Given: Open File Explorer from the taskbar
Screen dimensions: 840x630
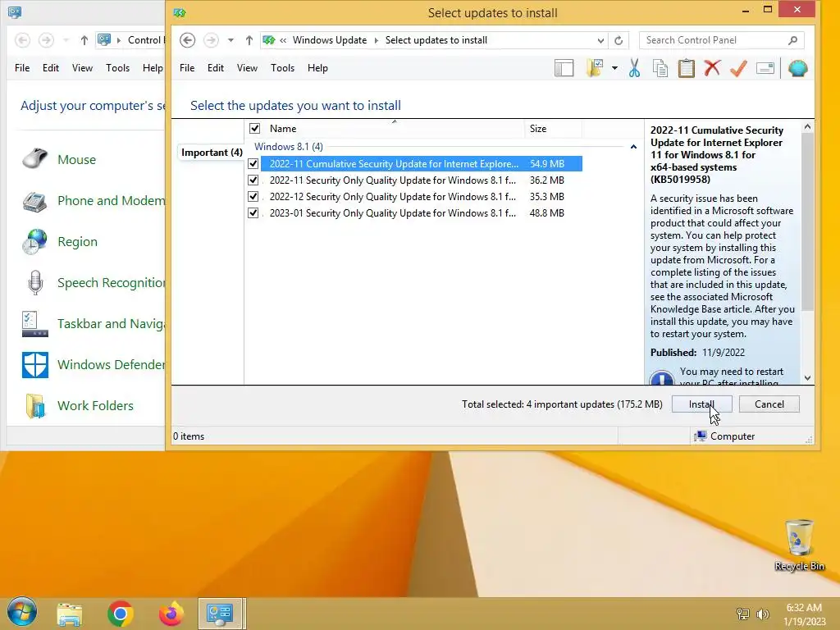Looking at the screenshot, I should coord(70,614).
